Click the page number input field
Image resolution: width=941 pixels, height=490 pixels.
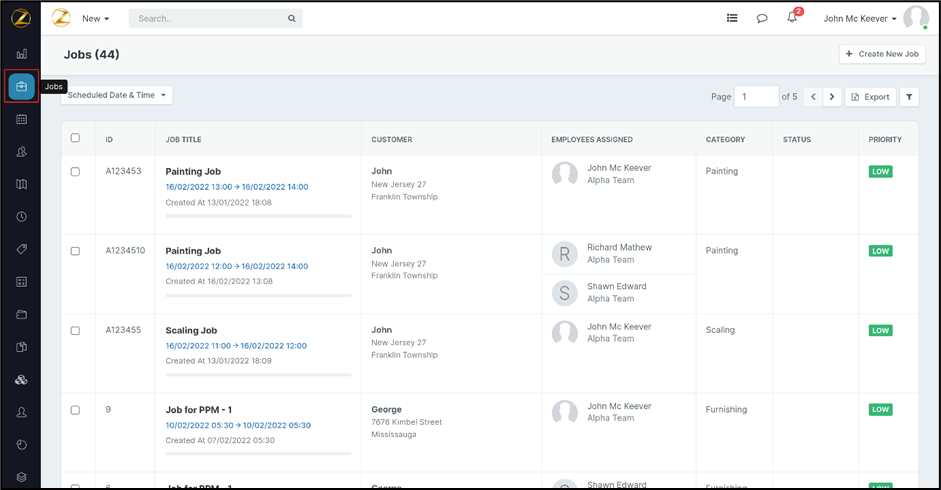(756, 97)
